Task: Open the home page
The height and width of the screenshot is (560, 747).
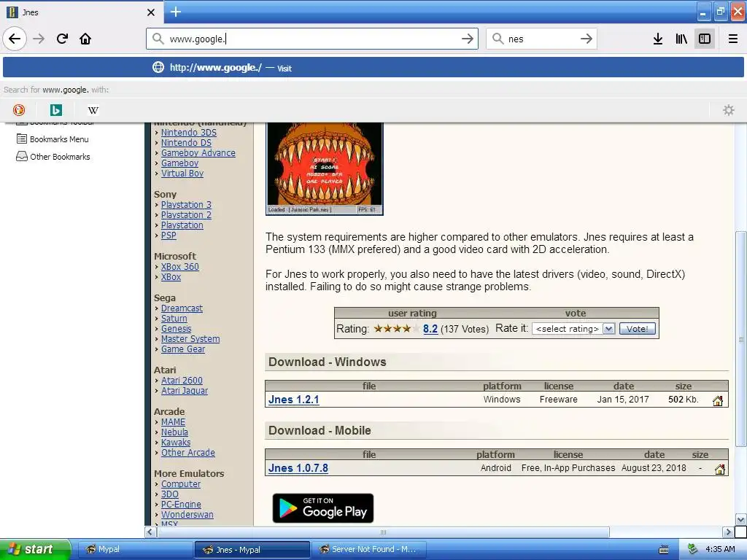Action: coord(85,39)
